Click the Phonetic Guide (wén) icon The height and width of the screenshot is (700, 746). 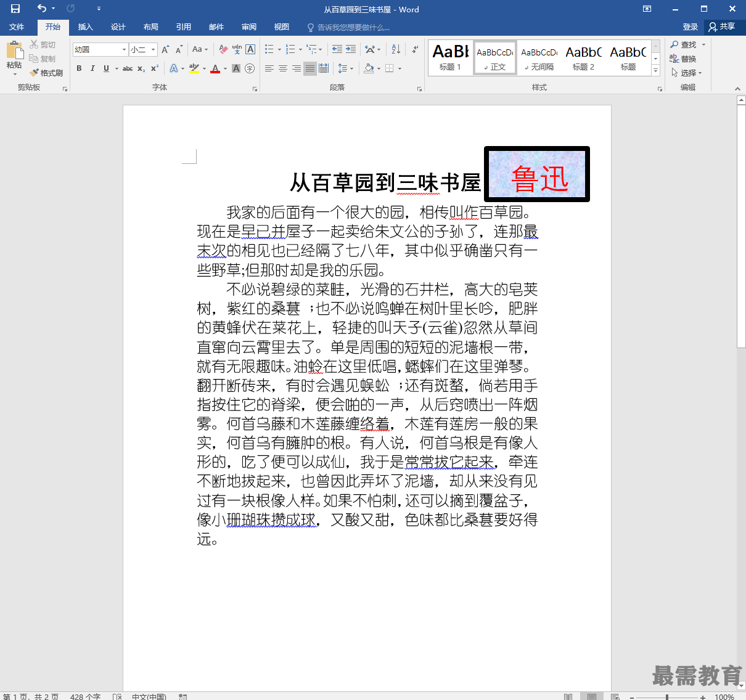(x=237, y=49)
